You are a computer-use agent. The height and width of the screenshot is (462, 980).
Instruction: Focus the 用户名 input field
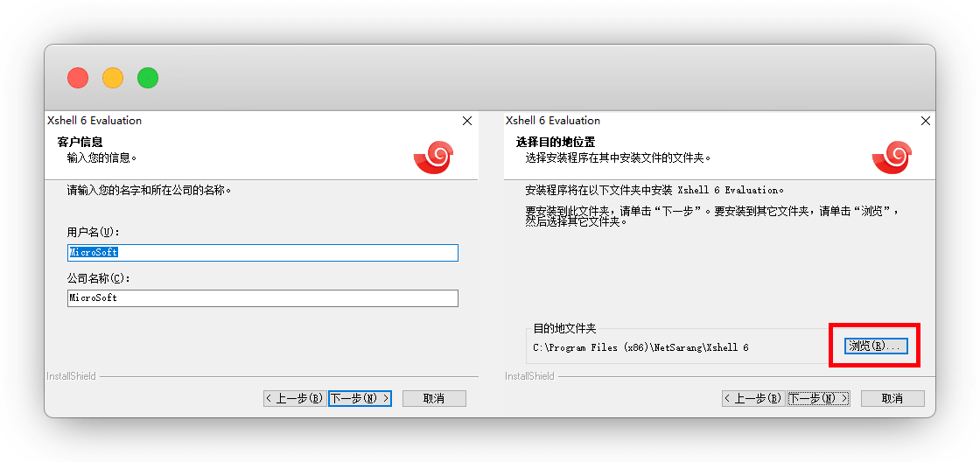click(262, 252)
